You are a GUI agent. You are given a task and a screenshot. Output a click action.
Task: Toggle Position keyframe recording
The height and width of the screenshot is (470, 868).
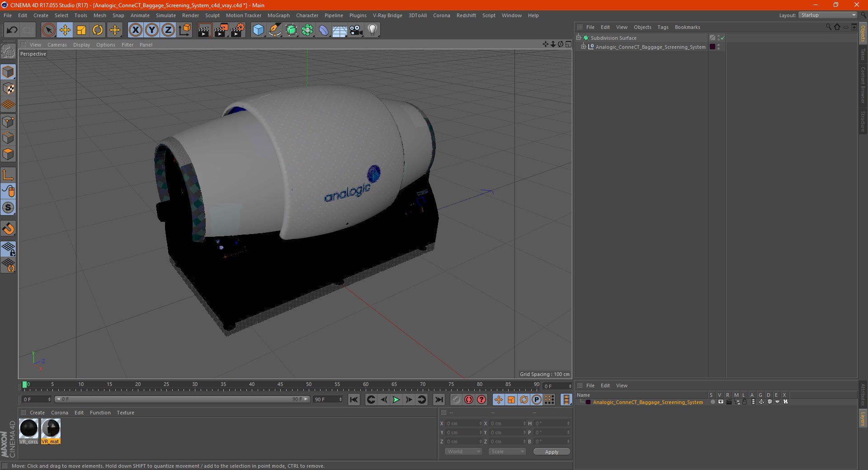[499, 399]
